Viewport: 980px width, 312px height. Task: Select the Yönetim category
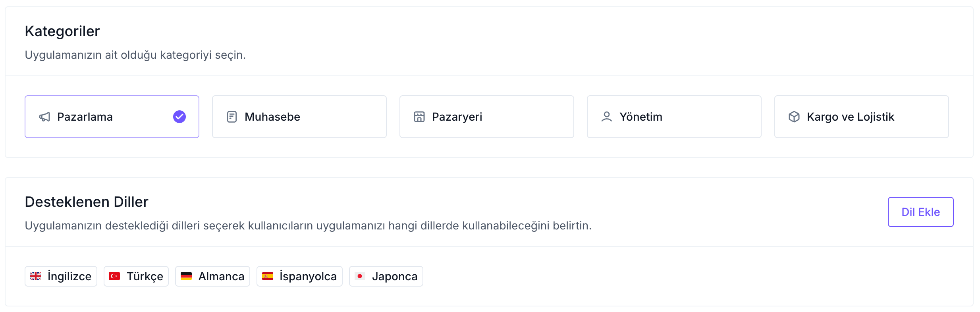(x=673, y=116)
